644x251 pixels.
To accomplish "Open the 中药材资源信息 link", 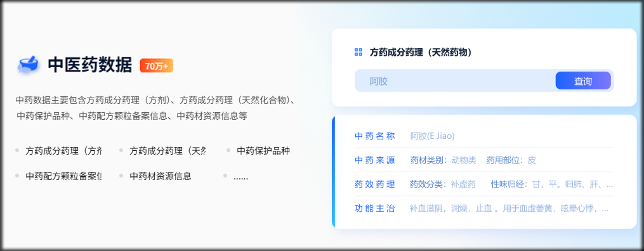I will (161, 176).
